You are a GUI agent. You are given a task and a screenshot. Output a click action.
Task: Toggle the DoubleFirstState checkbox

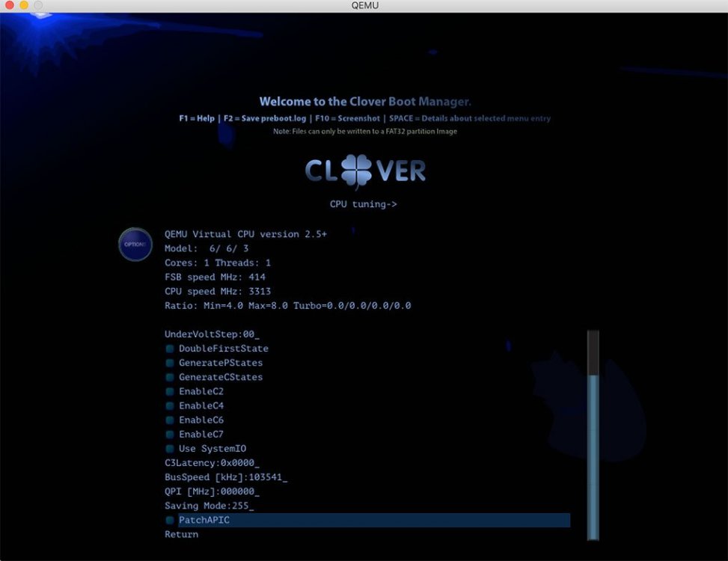tap(170, 349)
